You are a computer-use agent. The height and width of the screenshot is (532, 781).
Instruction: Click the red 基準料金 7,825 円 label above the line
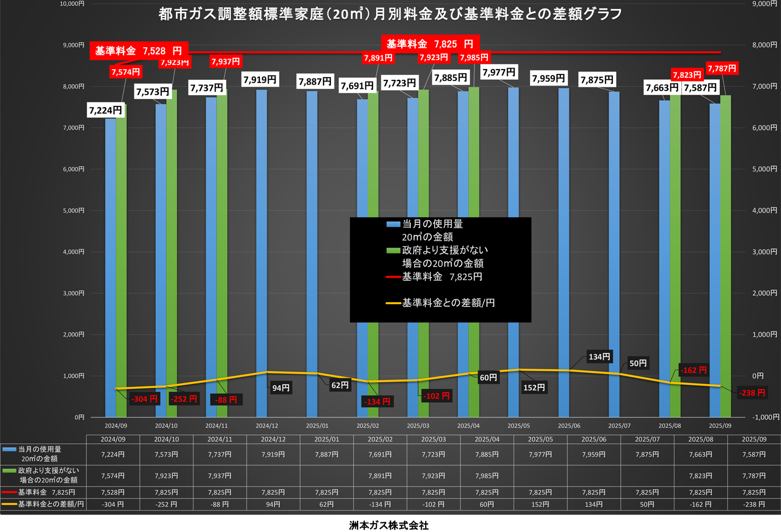tap(429, 44)
